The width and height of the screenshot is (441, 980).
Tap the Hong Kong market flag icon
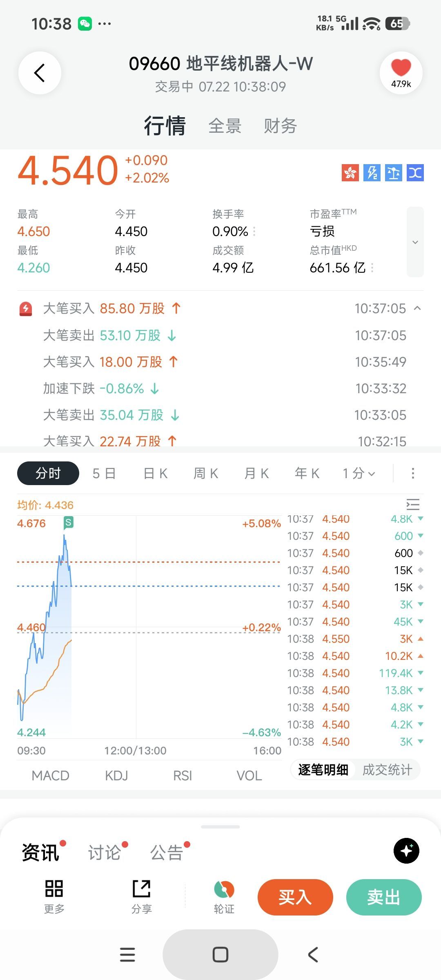(350, 173)
